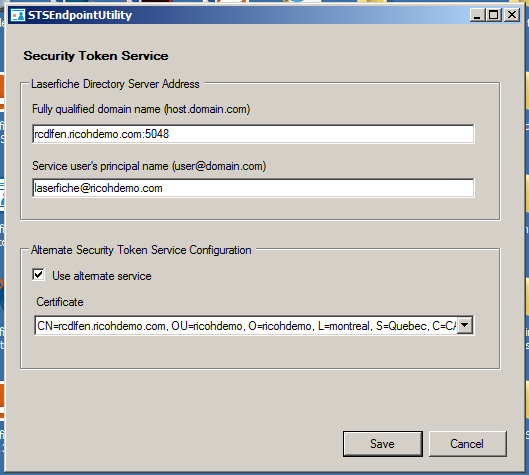Image resolution: width=529 pixels, height=475 pixels.
Task: Maximize the STSEndpointUtility window
Action: point(494,15)
